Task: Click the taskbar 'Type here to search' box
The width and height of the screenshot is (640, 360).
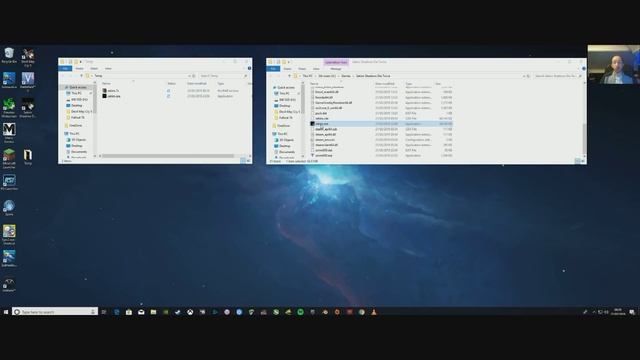Action: tap(55, 312)
